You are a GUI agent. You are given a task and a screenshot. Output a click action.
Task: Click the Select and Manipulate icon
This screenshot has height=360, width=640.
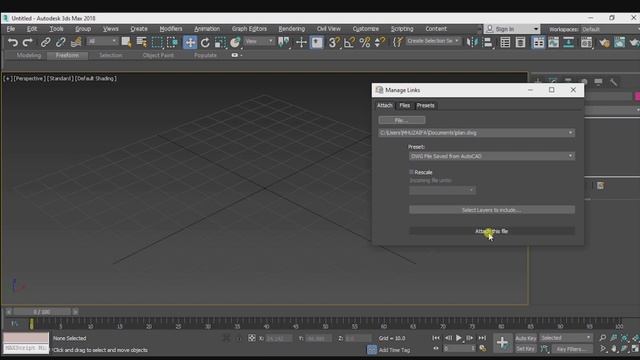301,42
